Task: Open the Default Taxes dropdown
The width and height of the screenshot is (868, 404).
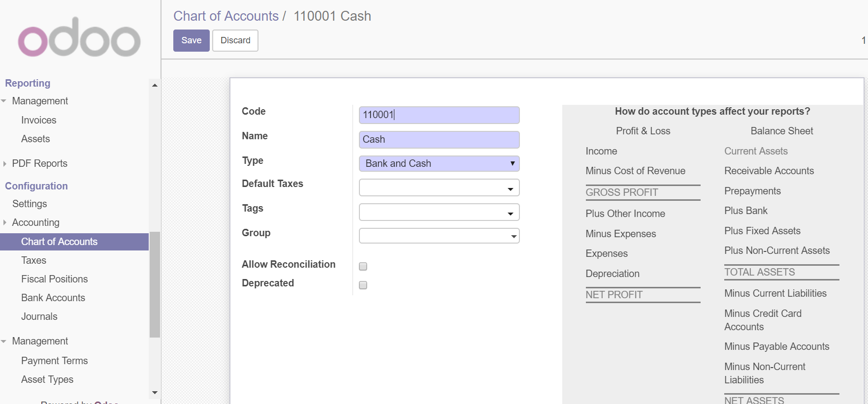Action: point(439,188)
